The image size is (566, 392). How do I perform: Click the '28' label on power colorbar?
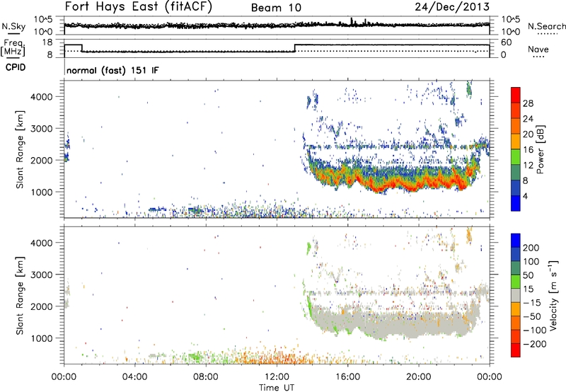tap(528, 103)
